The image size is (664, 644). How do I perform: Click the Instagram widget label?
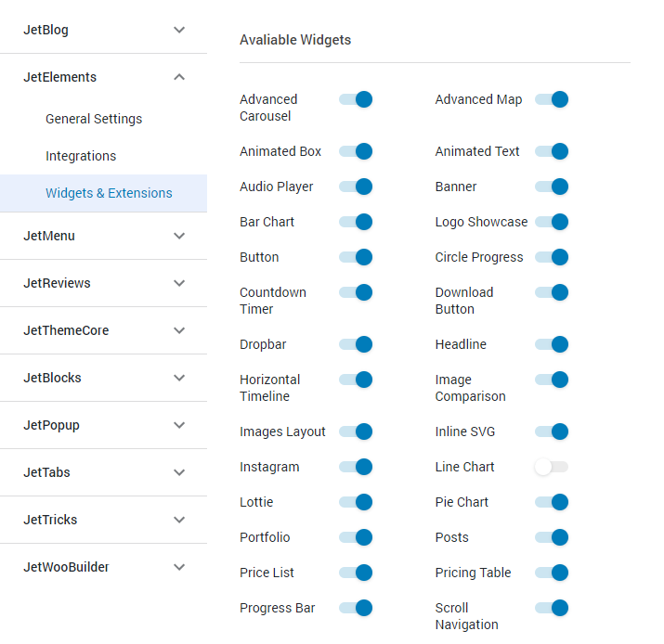(269, 467)
